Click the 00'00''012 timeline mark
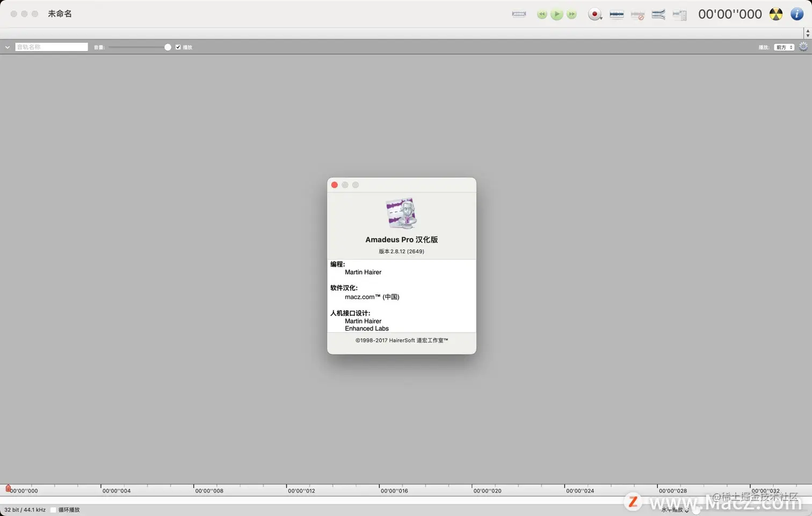 (301, 491)
